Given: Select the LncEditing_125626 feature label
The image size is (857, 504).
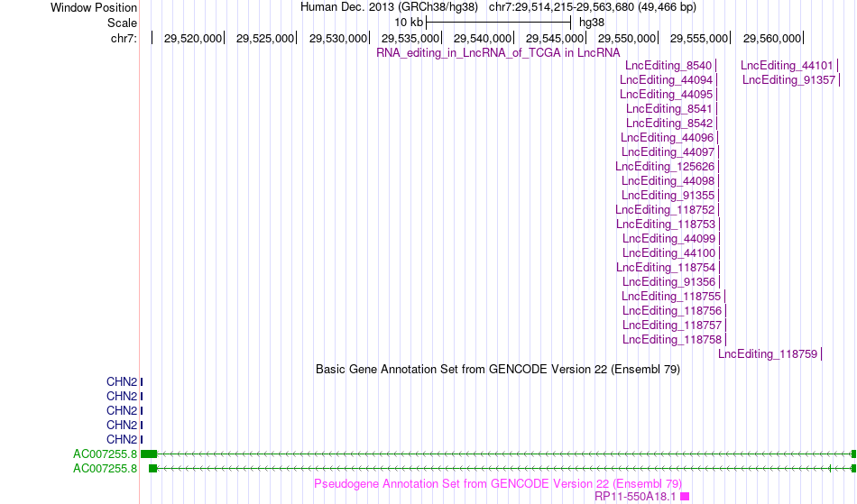Looking at the screenshot, I should click(x=665, y=167).
